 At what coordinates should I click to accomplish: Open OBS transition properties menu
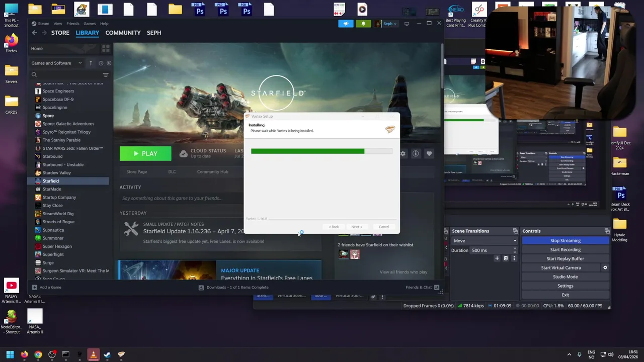pyautogui.click(x=515, y=258)
